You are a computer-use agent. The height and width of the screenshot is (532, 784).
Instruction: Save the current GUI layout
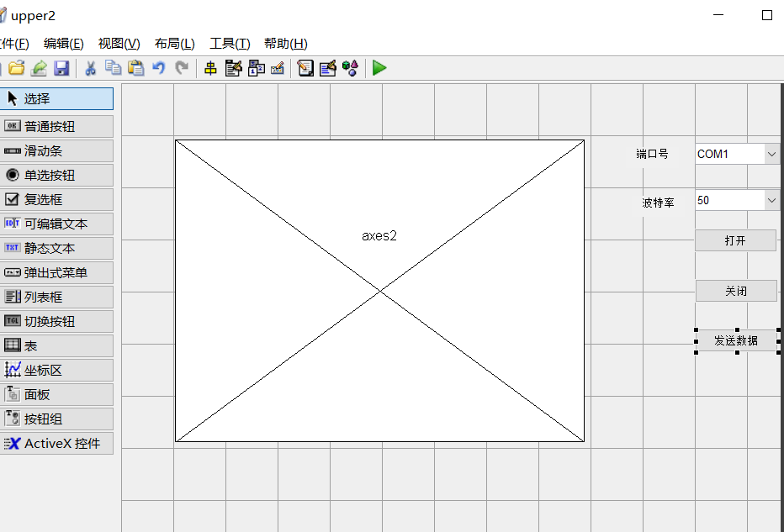[x=61, y=68]
